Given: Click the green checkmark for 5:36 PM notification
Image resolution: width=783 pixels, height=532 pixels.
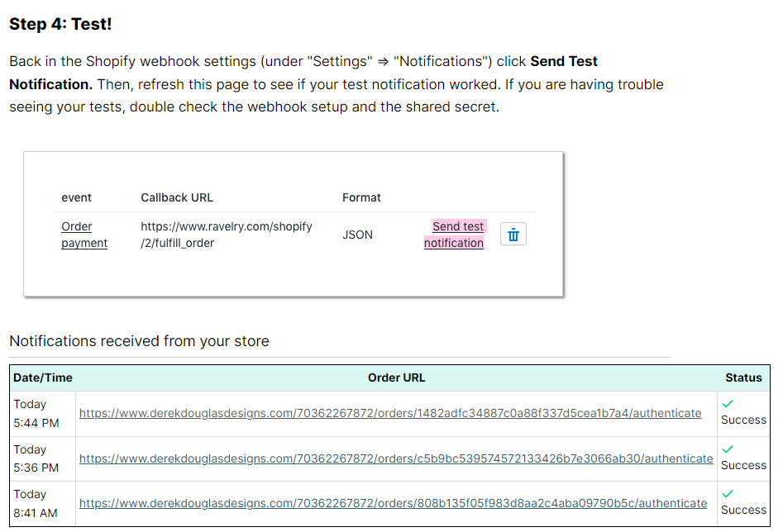Looking at the screenshot, I should click(728, 449).
